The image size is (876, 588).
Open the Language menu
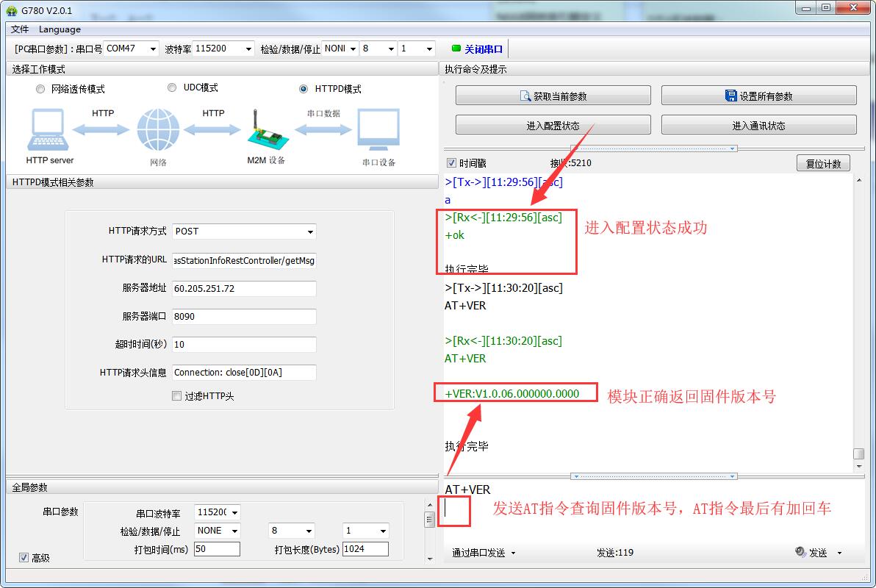pyautogui.click(x=60, y=29)
